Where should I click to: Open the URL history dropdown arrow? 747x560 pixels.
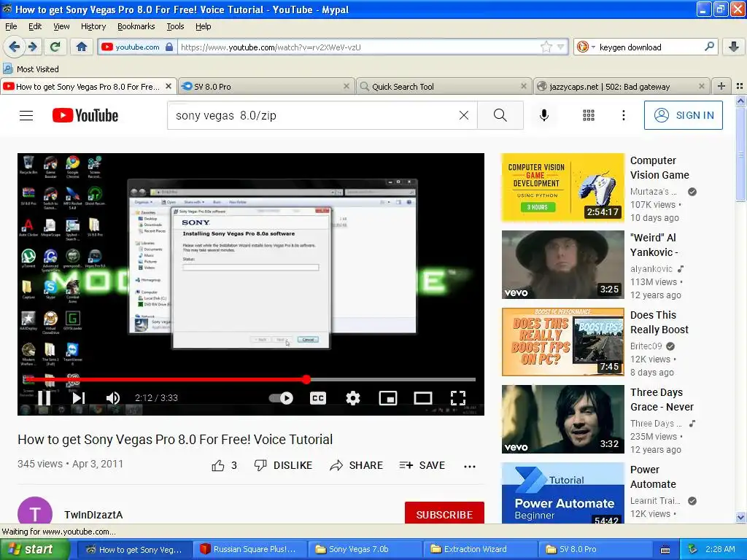561,47
